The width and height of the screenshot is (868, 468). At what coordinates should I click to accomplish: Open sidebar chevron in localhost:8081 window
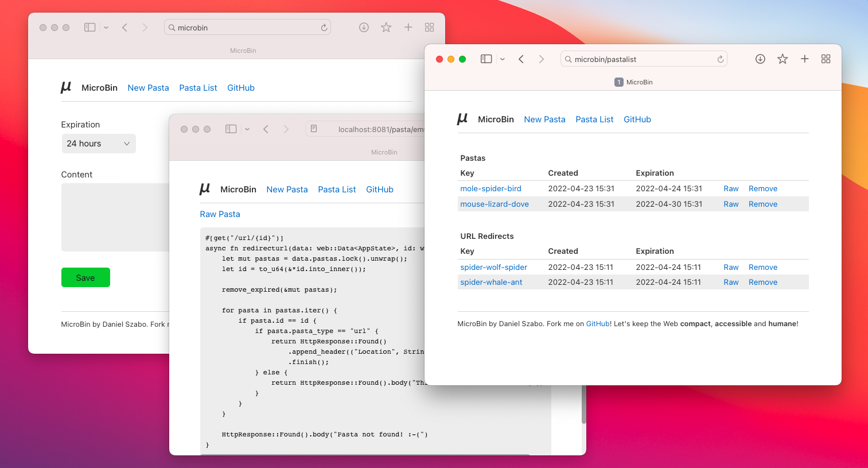247,129
